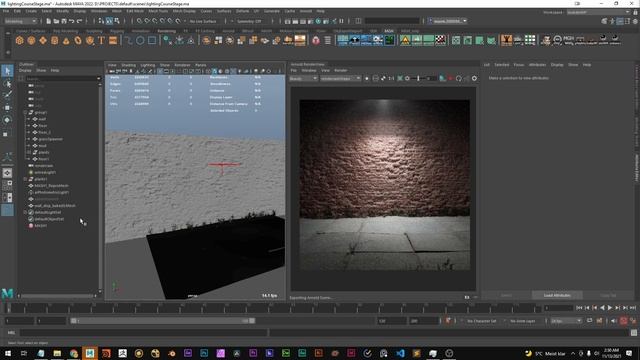Open the render camera dropdown in Arnold RenderView

coord(340,78)
